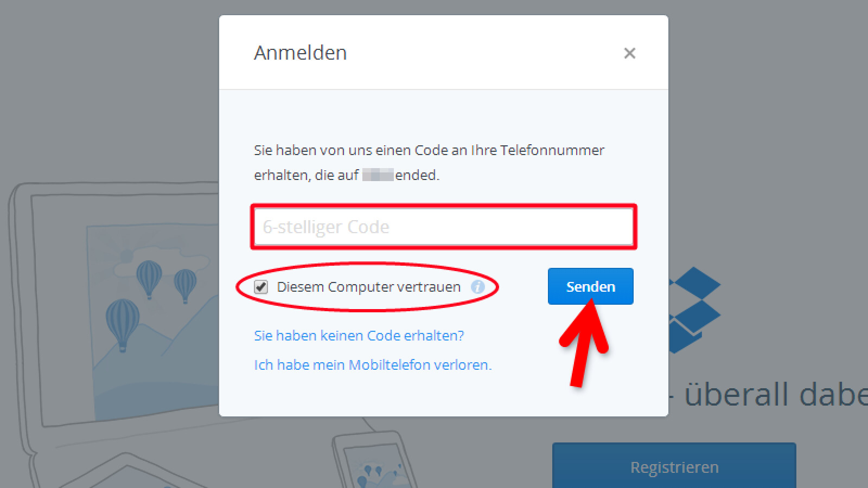The height and width of the screenshot is (488, 868).
Task: Open Sie haben keinen Code erhalten link
Action: coord(359,336)
